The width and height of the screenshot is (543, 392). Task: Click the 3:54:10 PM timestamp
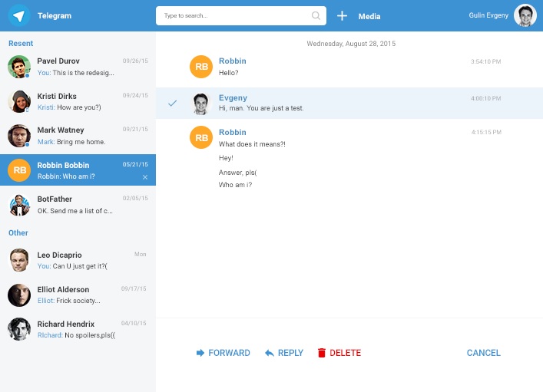(485, 61)
